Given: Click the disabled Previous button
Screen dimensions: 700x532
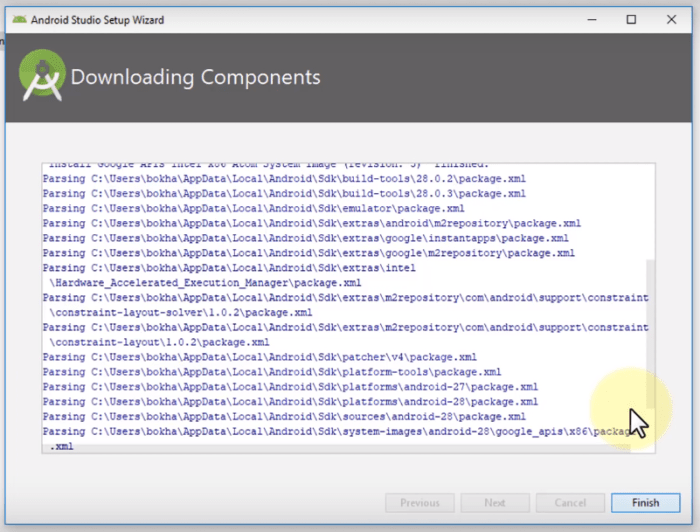Looking at the screenshot, I should 420,503.
